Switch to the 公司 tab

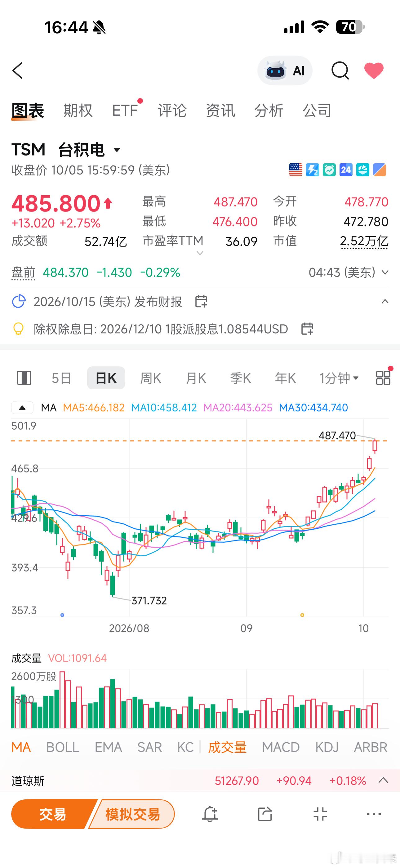pos(317,111)
